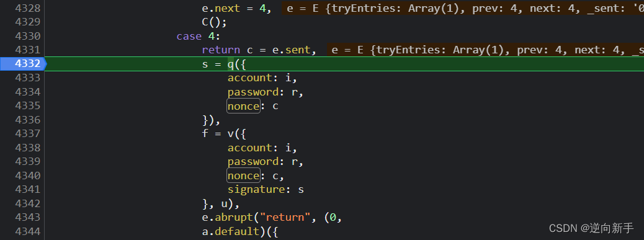Viewport: 644px width, 240px height.
Task: Click line number 4339 in gutter
Action: (28, 162)
